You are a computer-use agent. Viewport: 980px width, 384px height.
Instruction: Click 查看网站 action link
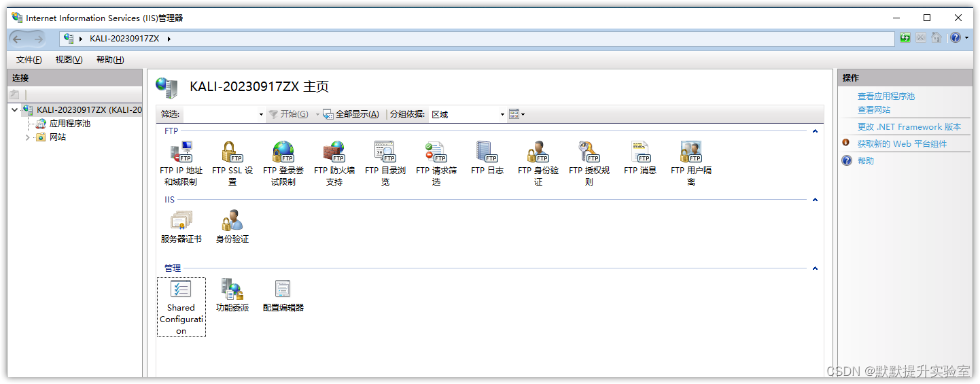pos(874,110)
